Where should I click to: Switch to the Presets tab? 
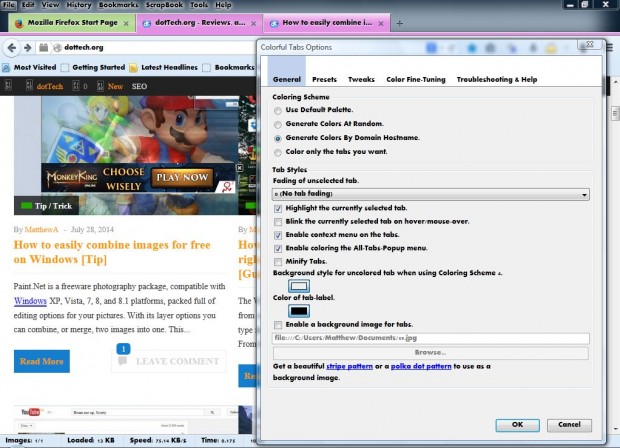click(324, 79)
